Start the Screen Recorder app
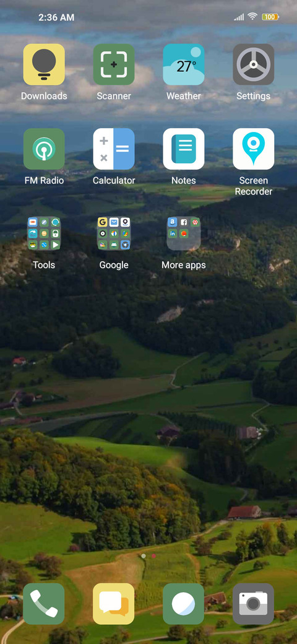Screen dimensions: 297x644 click(x=254, y=149)
